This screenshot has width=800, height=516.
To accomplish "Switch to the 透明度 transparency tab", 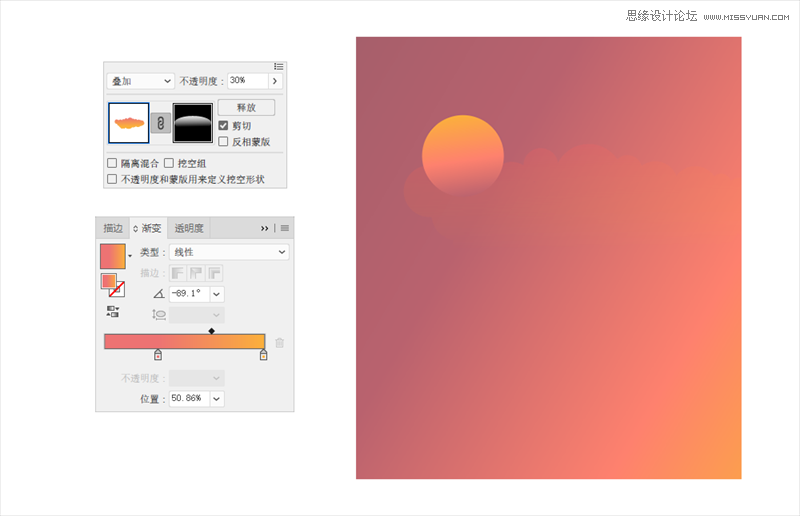I will pyautogui.click(x=189, y=228).
